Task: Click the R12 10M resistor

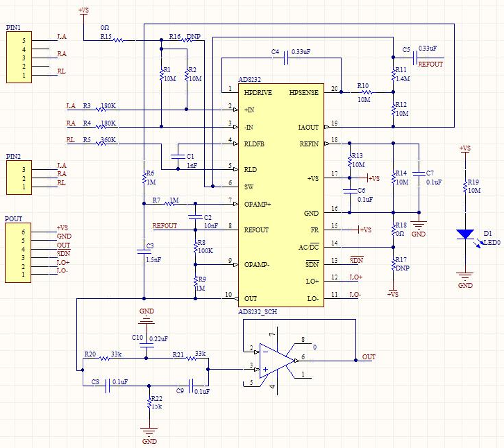Action: pyautogui.click(x=393, y=109)
